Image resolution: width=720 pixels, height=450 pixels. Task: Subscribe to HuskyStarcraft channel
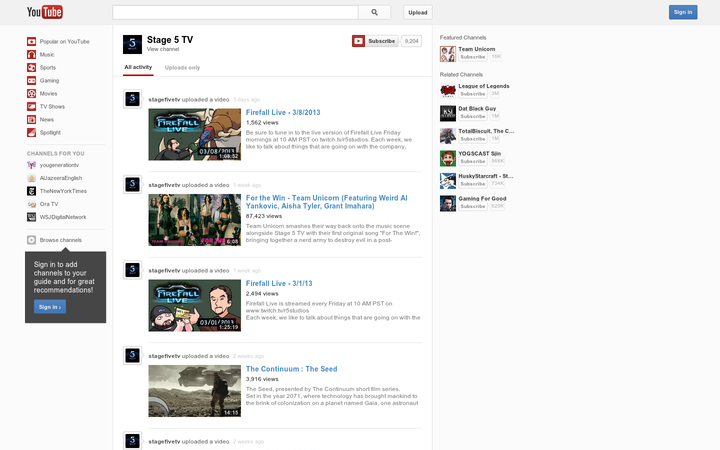tap(472, 184)
